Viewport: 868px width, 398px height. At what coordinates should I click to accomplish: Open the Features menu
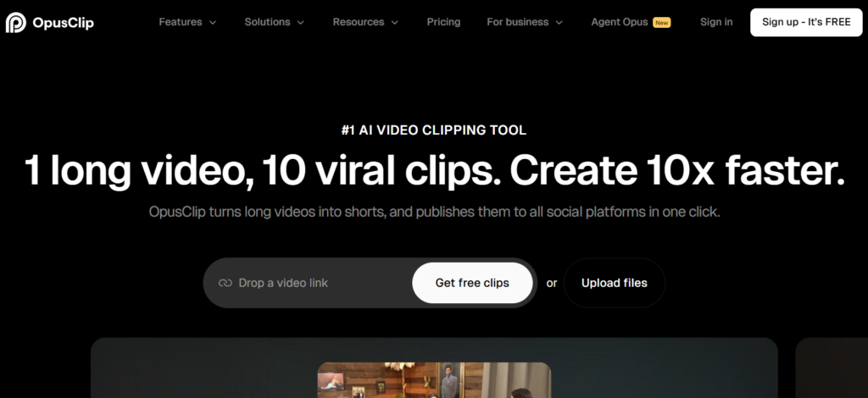[181, 22]
